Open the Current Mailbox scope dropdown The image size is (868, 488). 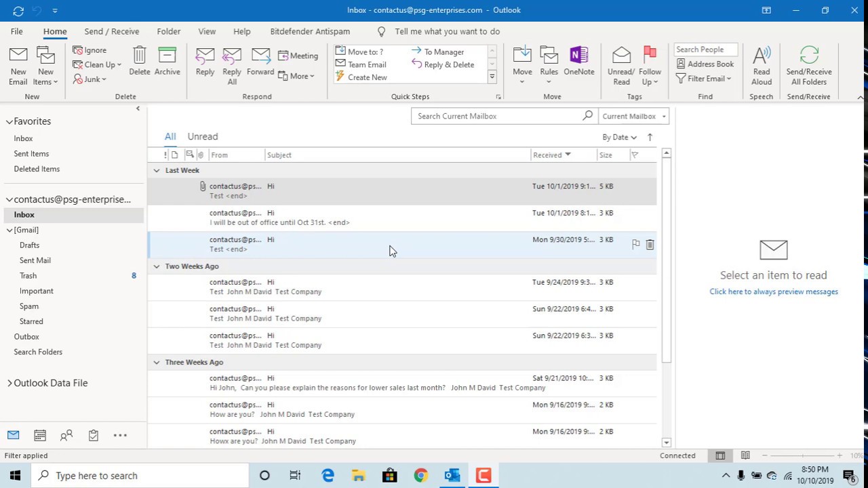tap(634, 116)
